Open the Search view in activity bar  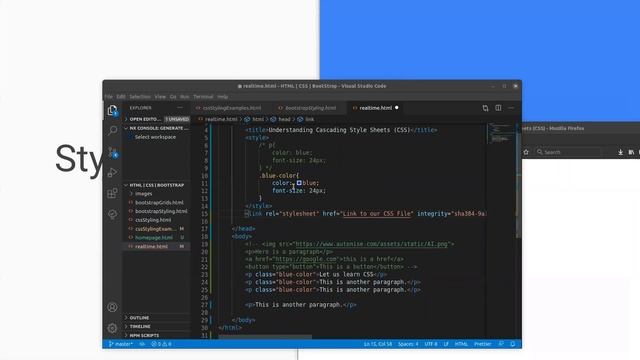(112, 131)
